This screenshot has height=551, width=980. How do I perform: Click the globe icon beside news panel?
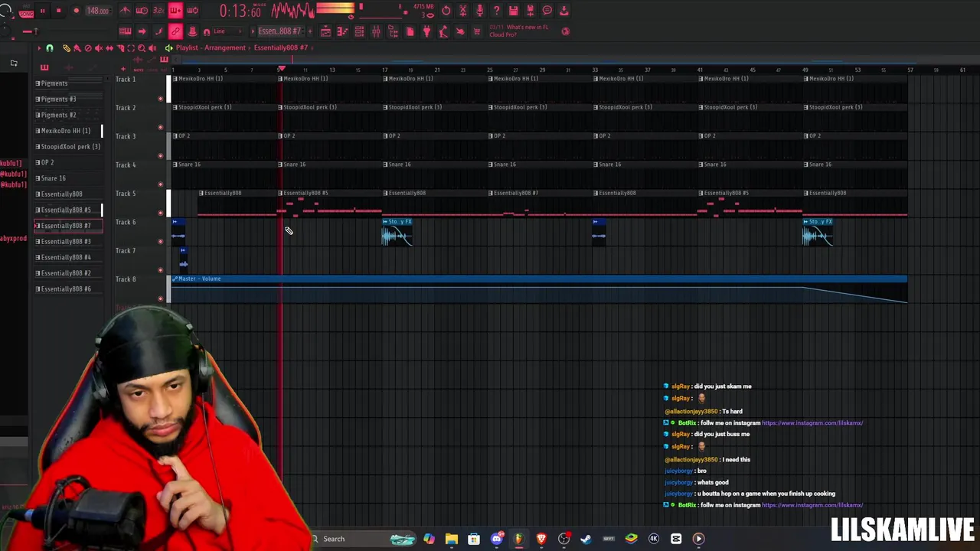pyautogui.click(x=566, y=31)
